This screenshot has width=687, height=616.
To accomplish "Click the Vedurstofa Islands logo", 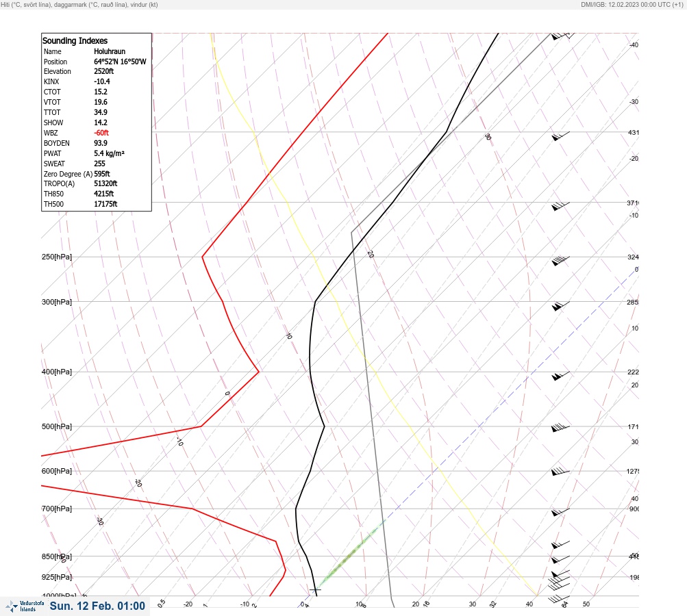I will (x=25, y=606).
